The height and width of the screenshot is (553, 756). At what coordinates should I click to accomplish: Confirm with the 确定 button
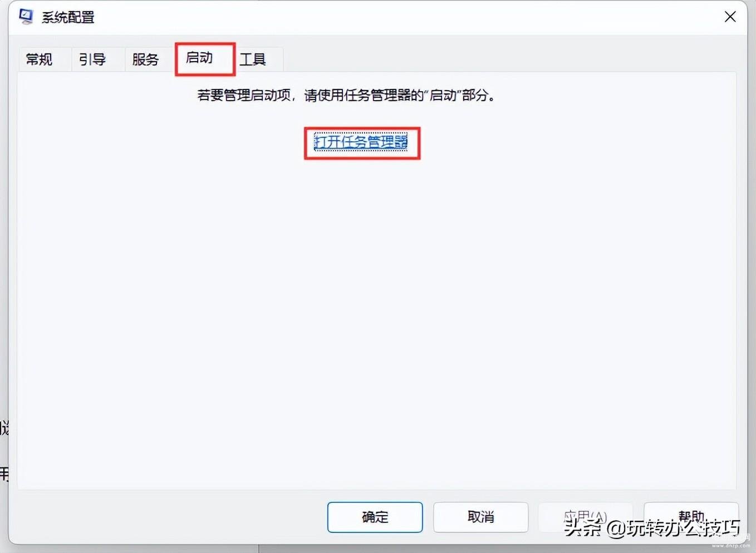[x=375, y=517]
